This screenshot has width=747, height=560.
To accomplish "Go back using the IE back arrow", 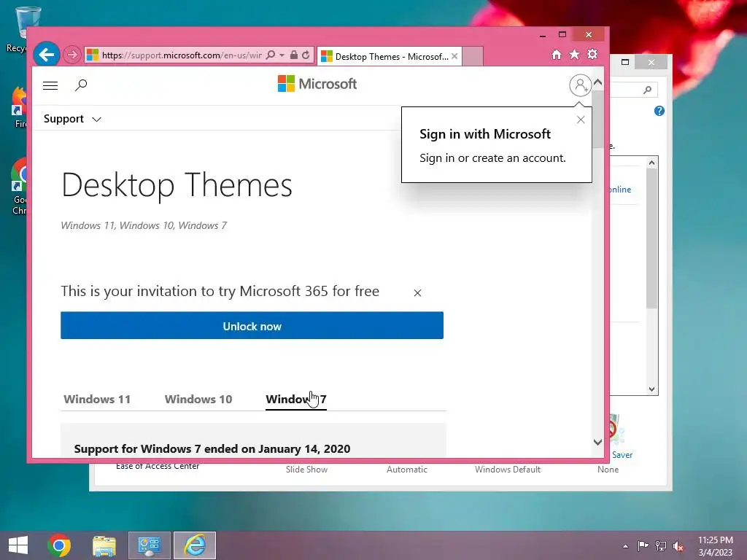I will click(46, 55).
